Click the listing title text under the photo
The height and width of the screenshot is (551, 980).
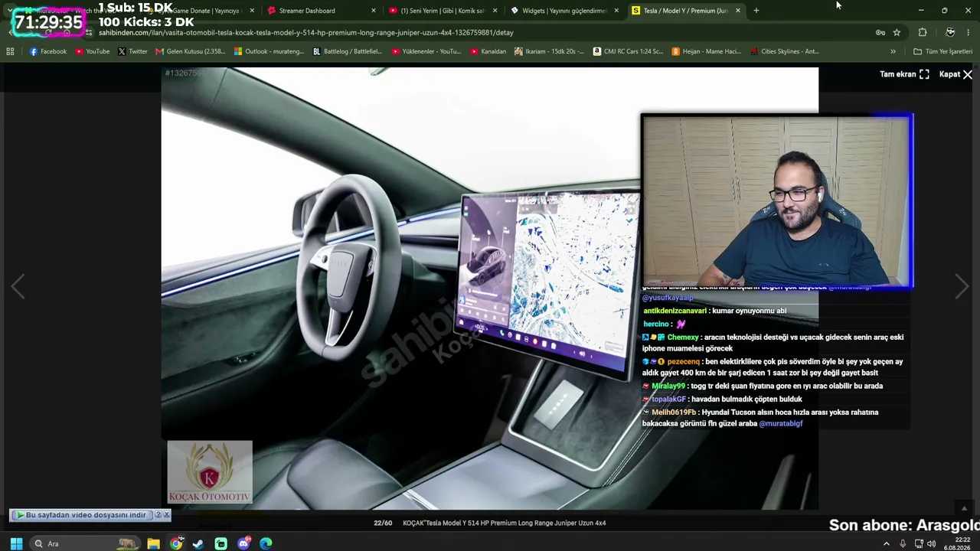(505, 523)
